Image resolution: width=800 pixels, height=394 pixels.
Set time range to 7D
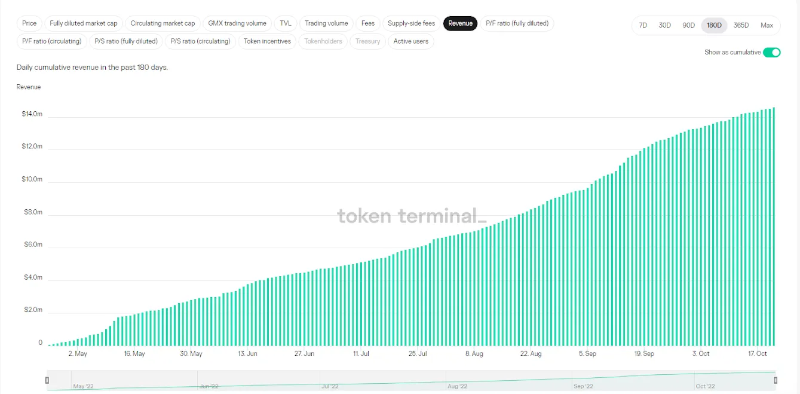click(x=643, y=26)
